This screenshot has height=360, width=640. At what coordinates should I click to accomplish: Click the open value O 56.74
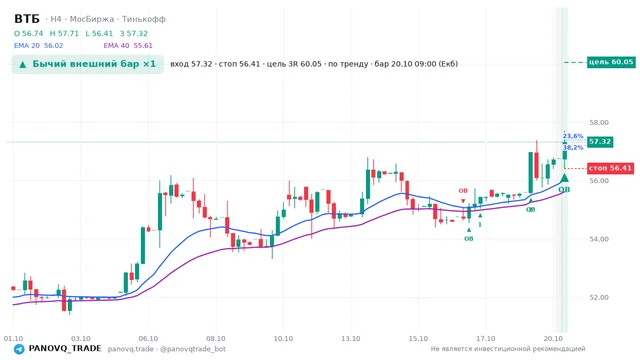pos(28,33)
